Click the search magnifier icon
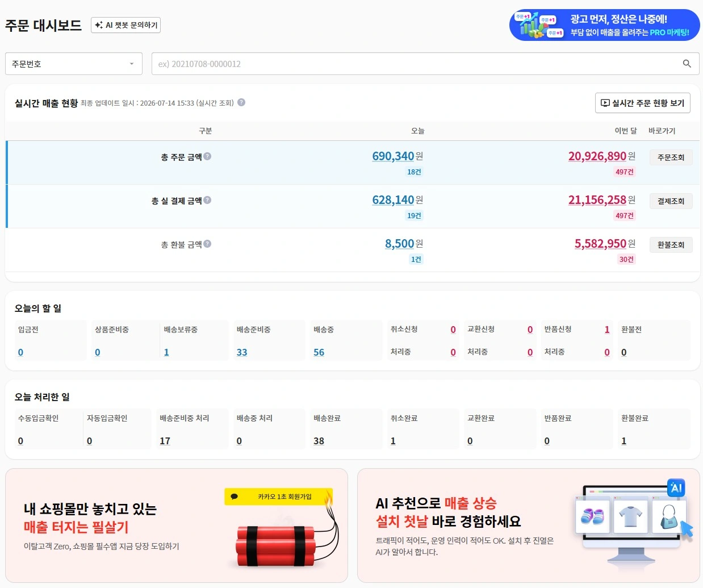 point(687,64)
